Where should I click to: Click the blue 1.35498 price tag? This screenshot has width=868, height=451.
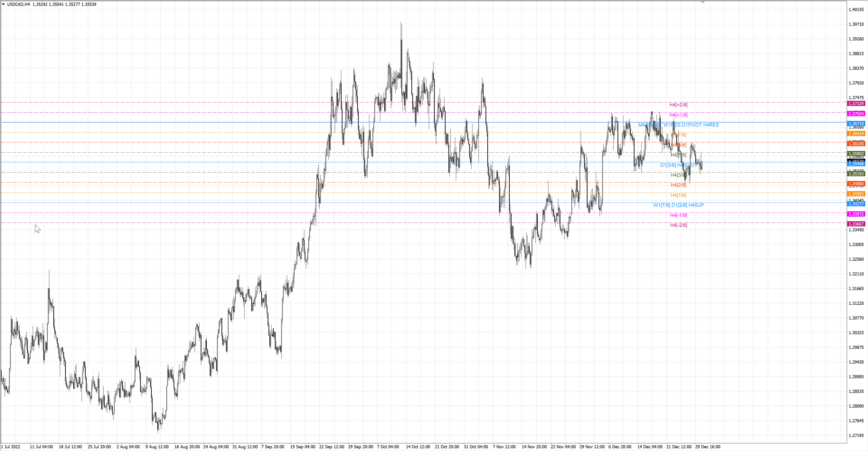tap(856, 164)
